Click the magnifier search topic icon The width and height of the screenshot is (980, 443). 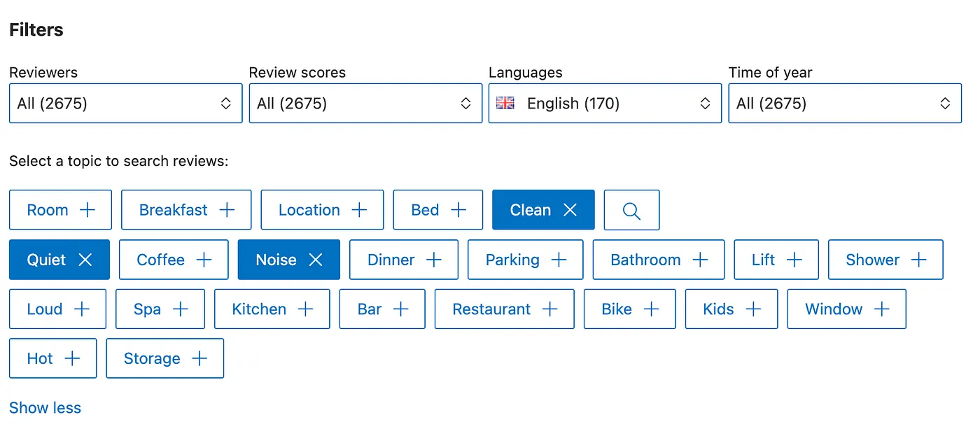[x=631, y=210]
